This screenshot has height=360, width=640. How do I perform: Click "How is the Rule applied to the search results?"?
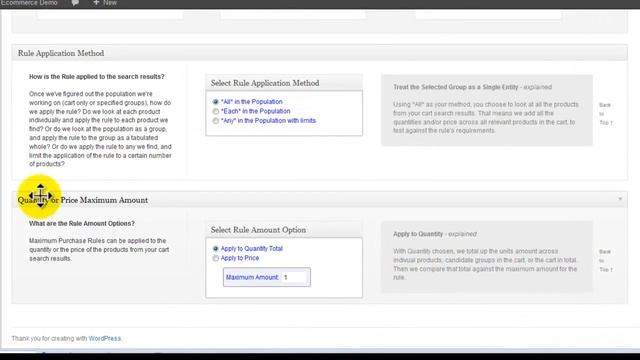point(97,77)
